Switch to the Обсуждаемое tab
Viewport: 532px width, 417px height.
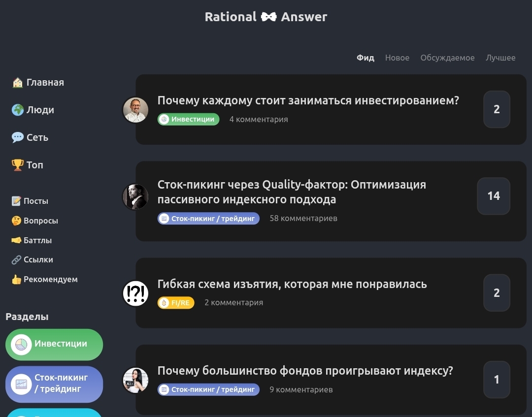[447, 58]
